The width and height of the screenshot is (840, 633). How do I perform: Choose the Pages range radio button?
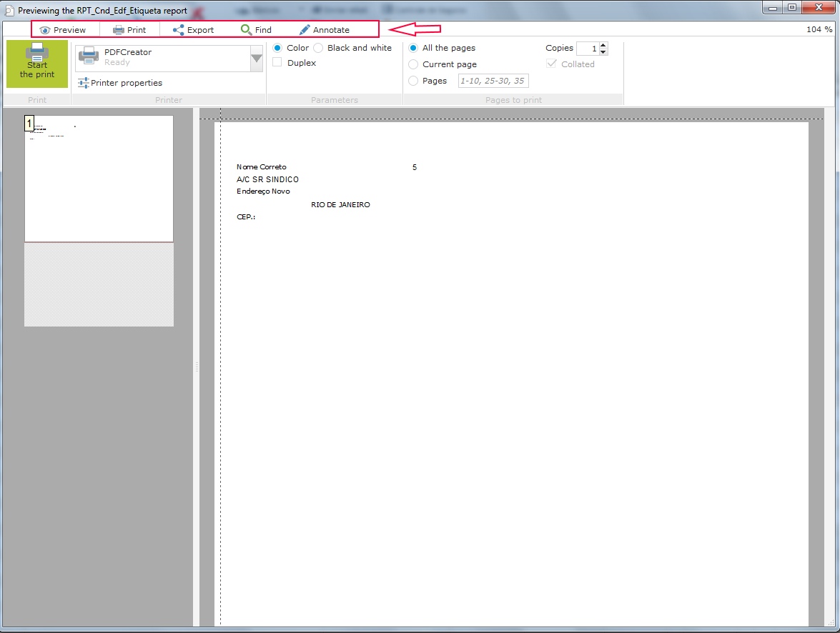coord(413,81)
